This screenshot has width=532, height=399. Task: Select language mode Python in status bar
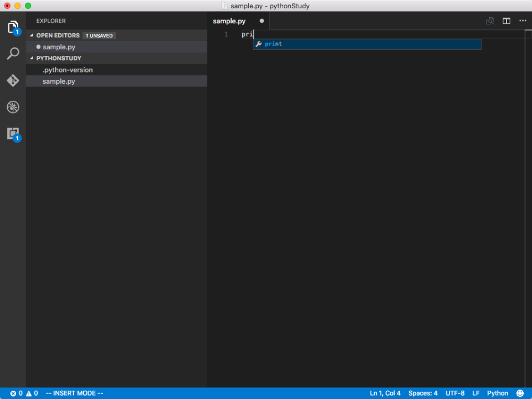point(498,393)
